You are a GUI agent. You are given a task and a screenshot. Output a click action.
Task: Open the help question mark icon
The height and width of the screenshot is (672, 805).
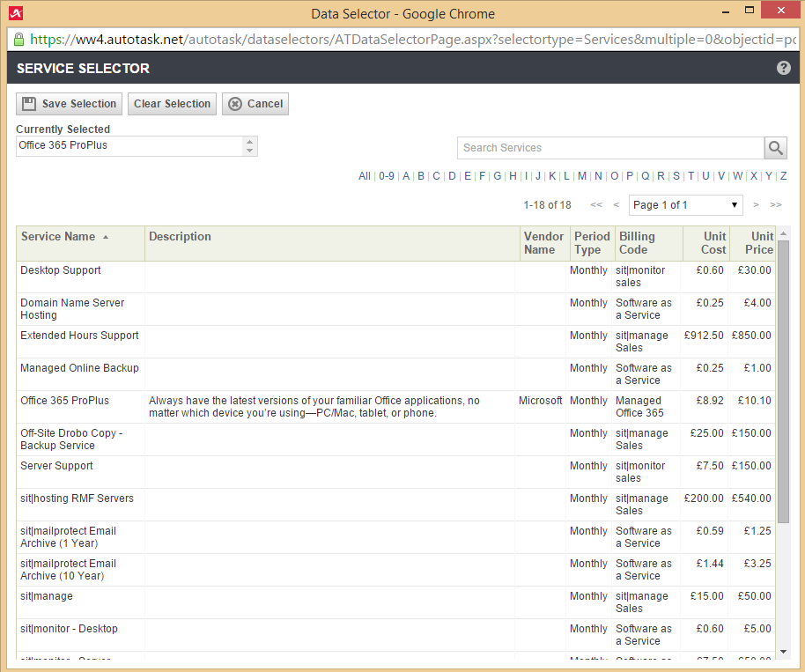(784, 68)
